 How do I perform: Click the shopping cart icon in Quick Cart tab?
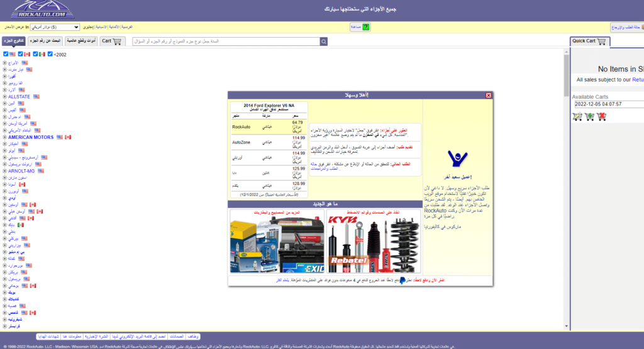coord(602,42)
